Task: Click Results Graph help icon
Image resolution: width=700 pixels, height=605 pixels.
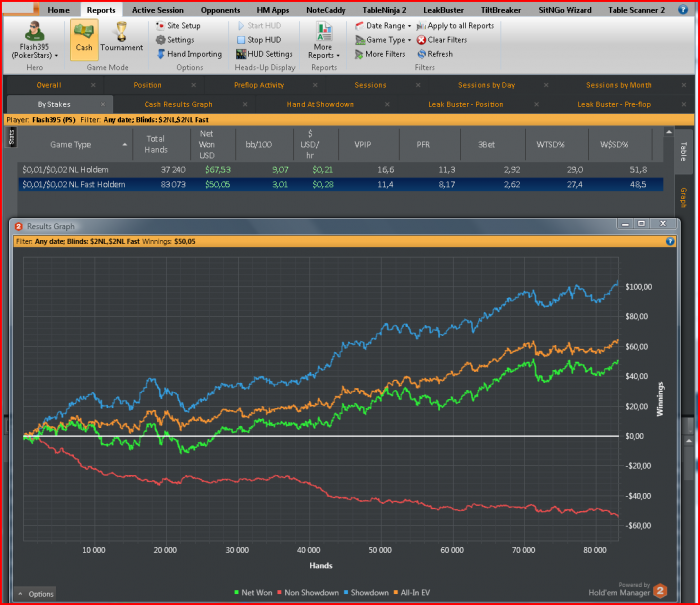Action: coord(670,241)
